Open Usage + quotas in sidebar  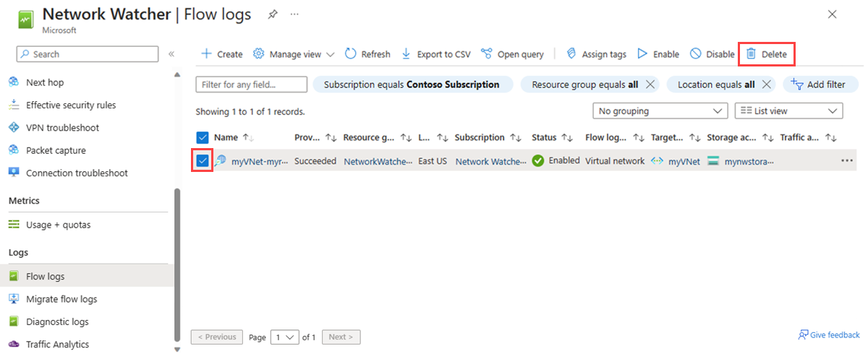58,225
